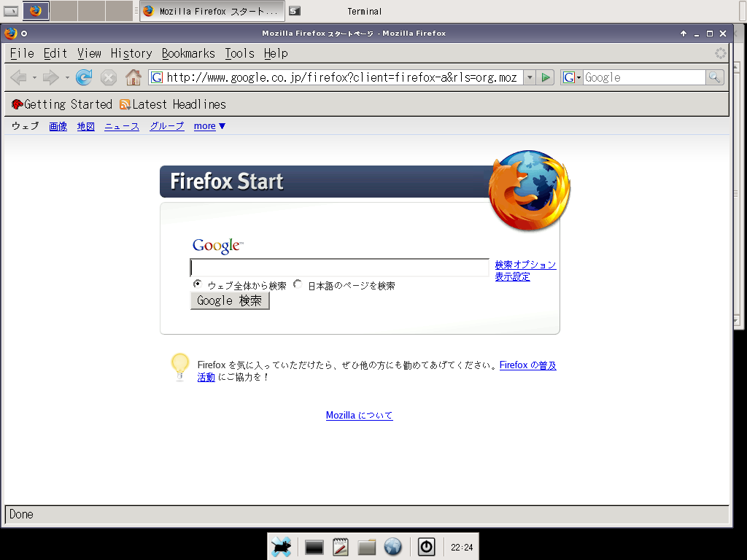
Task: Open the Tools menu
Action: pyautogui.click(x=239, y=53)
